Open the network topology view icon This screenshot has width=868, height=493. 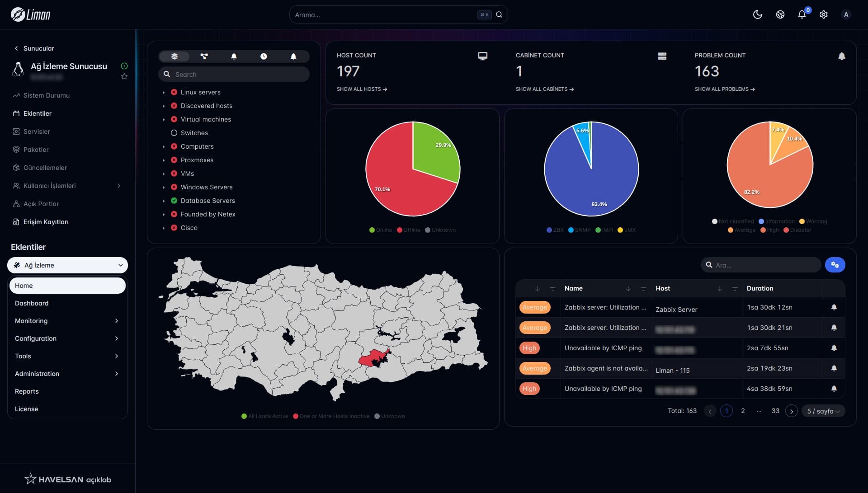204,56
